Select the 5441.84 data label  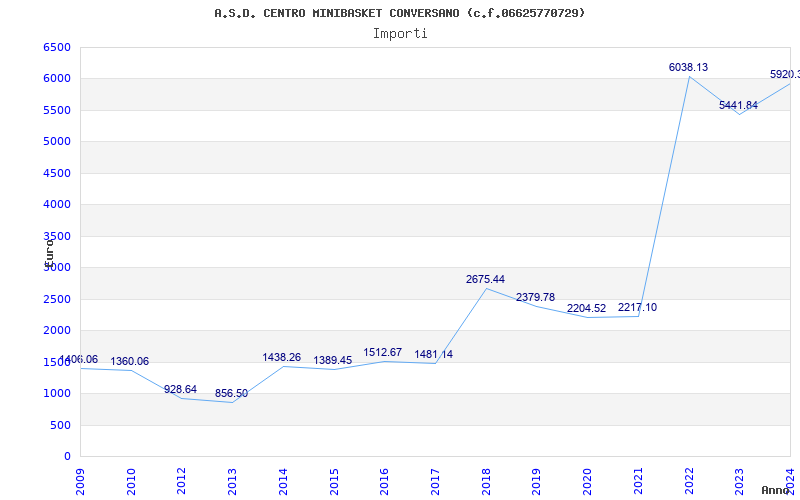738,105
